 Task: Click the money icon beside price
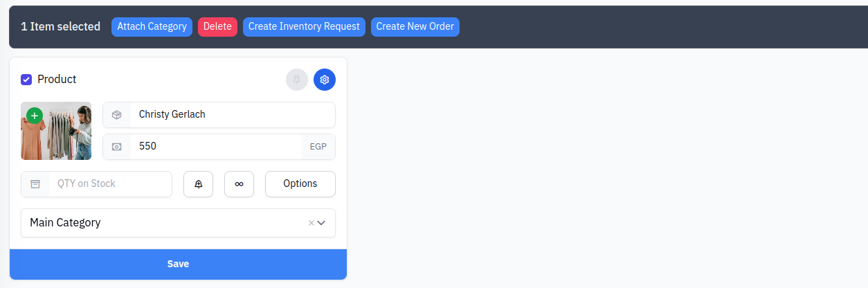[x=117, y=147]
